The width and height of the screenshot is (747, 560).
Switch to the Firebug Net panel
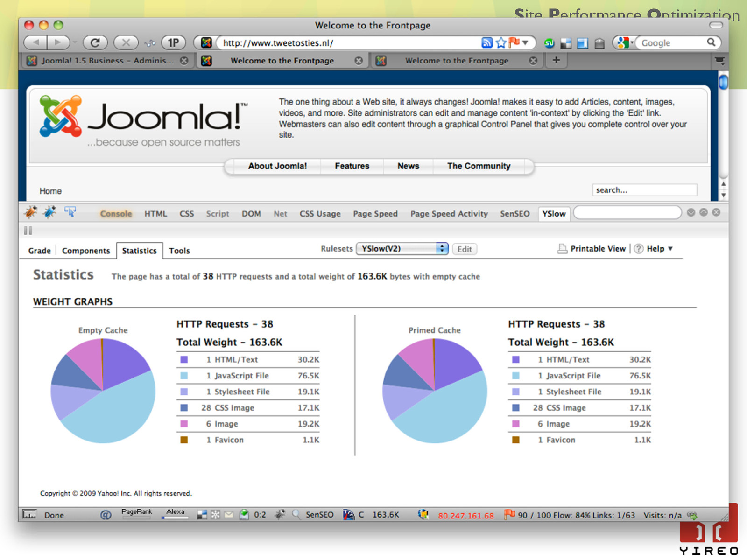point(280,214)
